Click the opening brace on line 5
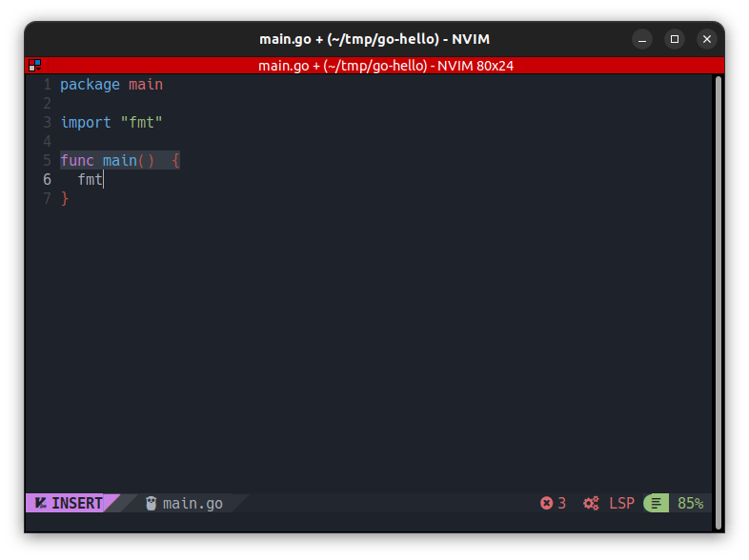The height and width of the screenshot is (560, 749). coord(175,160)
